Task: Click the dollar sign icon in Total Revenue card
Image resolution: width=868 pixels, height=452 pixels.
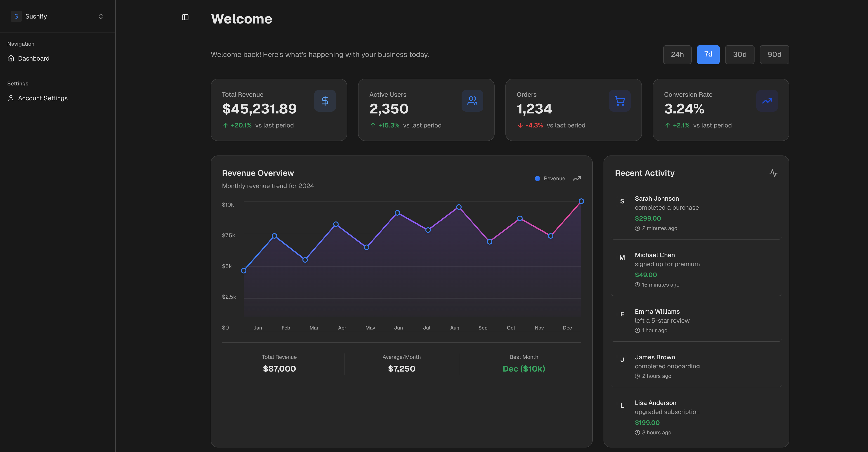Action: pyautogui.click(x=325, y=101)
